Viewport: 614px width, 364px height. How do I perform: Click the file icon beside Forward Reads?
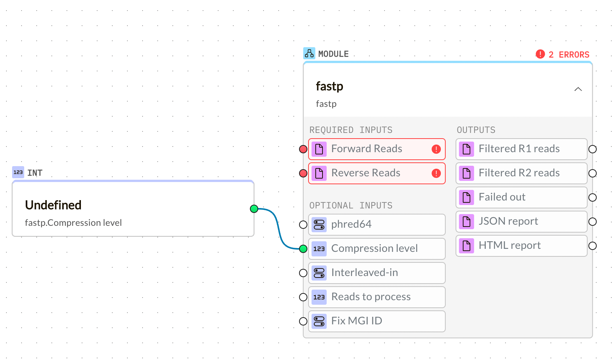pyautogui.click(x=319, y=149)
